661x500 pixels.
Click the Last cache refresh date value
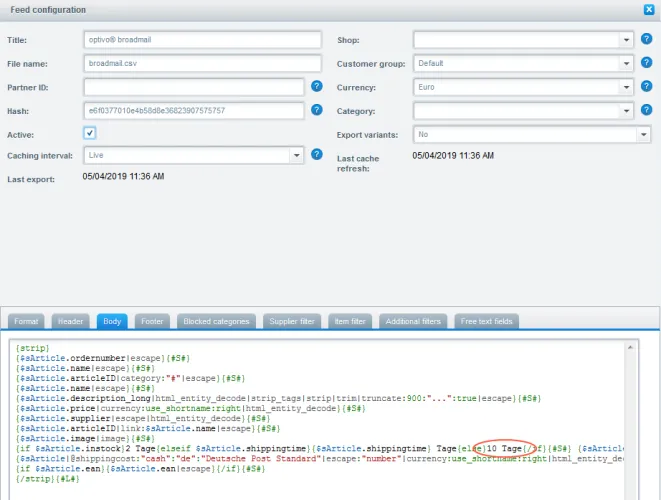[x=453, y=156]
